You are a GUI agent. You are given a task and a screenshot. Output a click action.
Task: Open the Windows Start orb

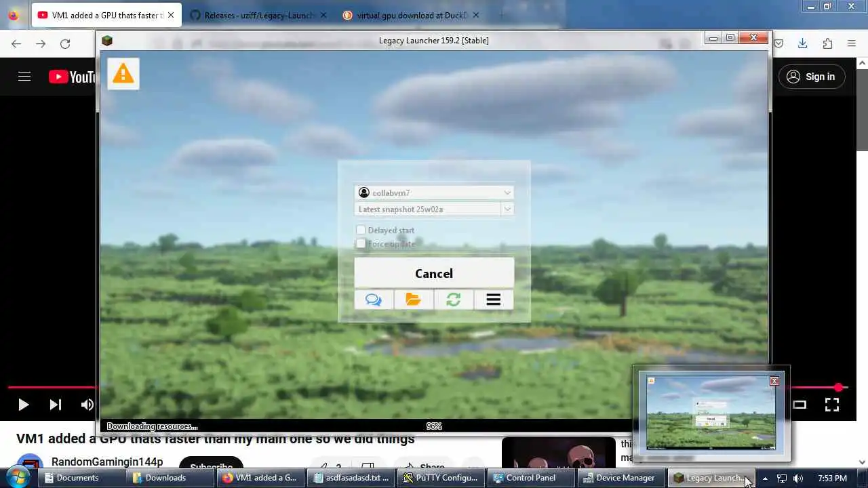pos(17,477)
